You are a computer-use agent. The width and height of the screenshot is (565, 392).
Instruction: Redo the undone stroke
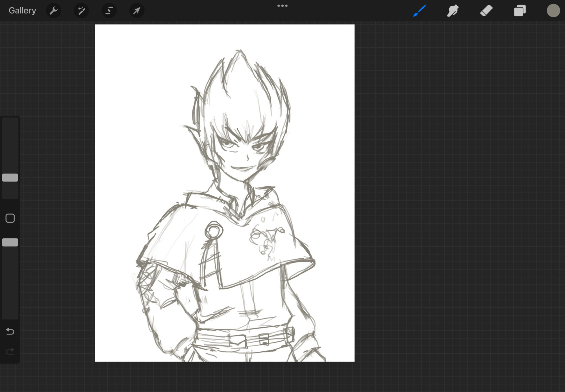tap(10, 351)
